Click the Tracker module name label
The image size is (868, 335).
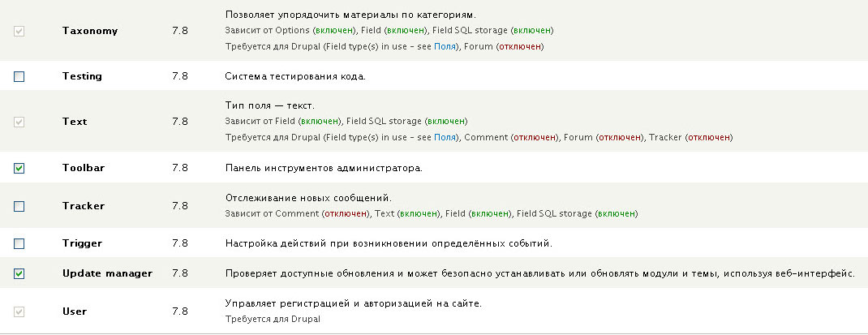84,206
